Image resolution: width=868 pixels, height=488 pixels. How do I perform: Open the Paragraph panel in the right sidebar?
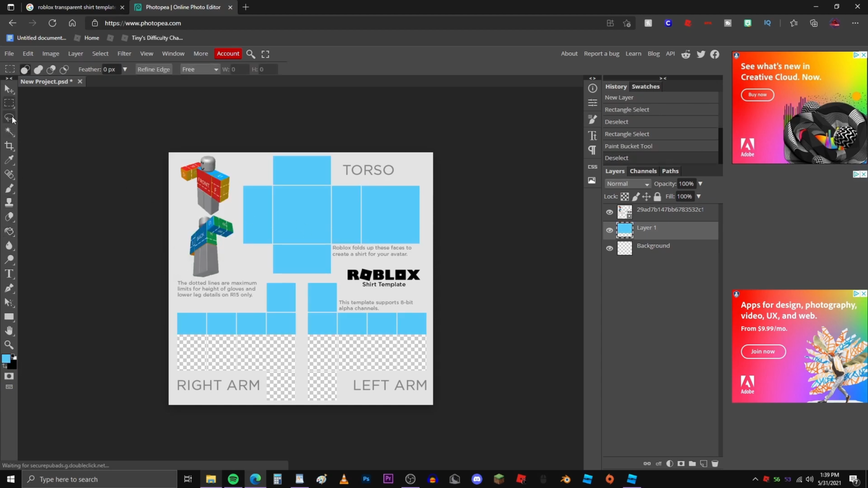pos(592,150)
